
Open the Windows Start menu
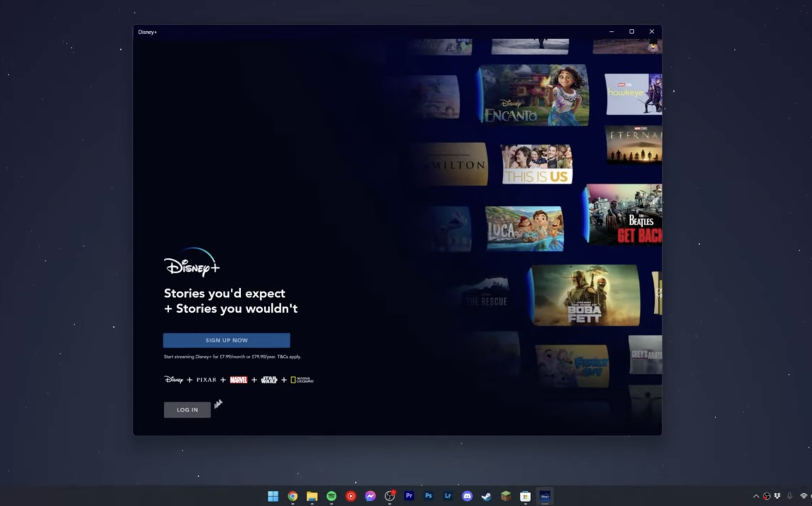(273, 496)
